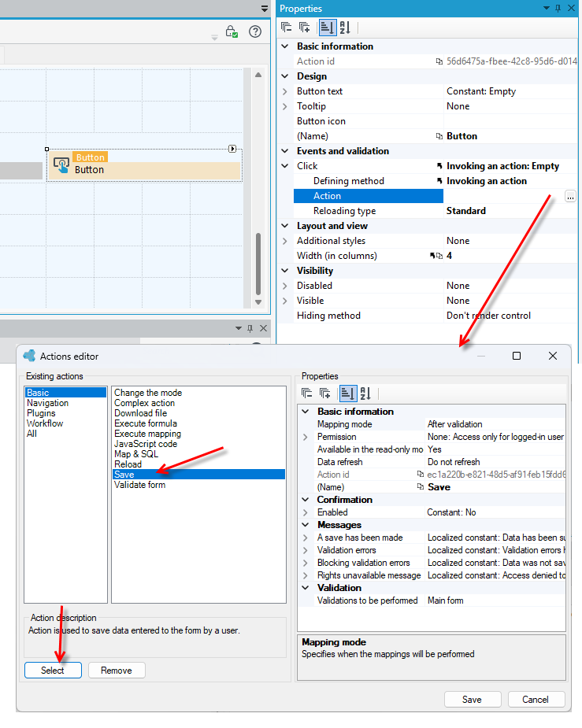Expand the Button text property
Viewport: 582px width, 728px height.
click(285, 91)
